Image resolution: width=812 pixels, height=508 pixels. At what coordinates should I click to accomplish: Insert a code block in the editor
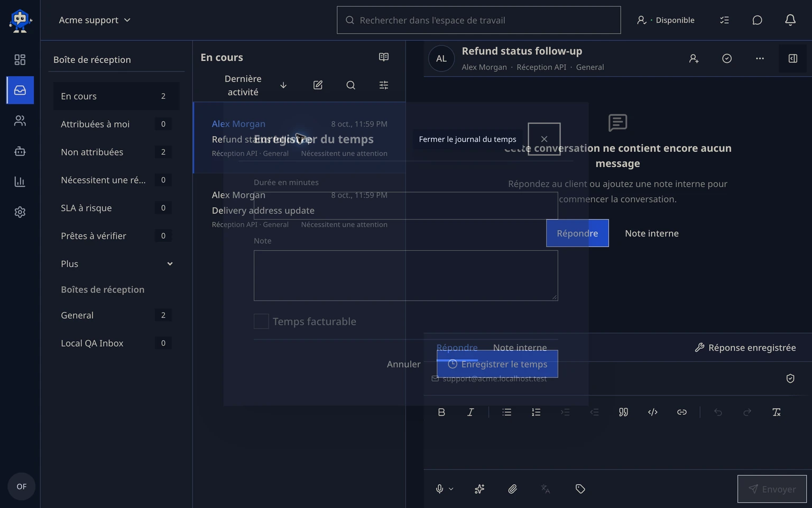click(653, 412)
